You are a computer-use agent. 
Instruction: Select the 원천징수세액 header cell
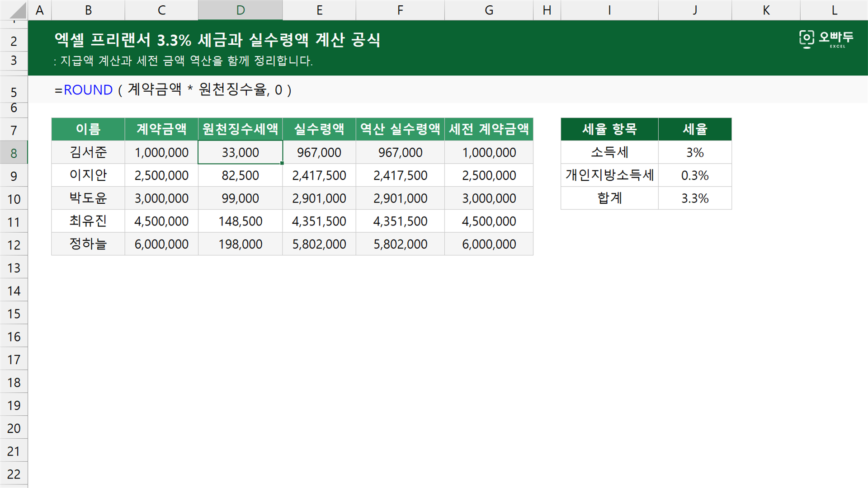pos(241,129)
